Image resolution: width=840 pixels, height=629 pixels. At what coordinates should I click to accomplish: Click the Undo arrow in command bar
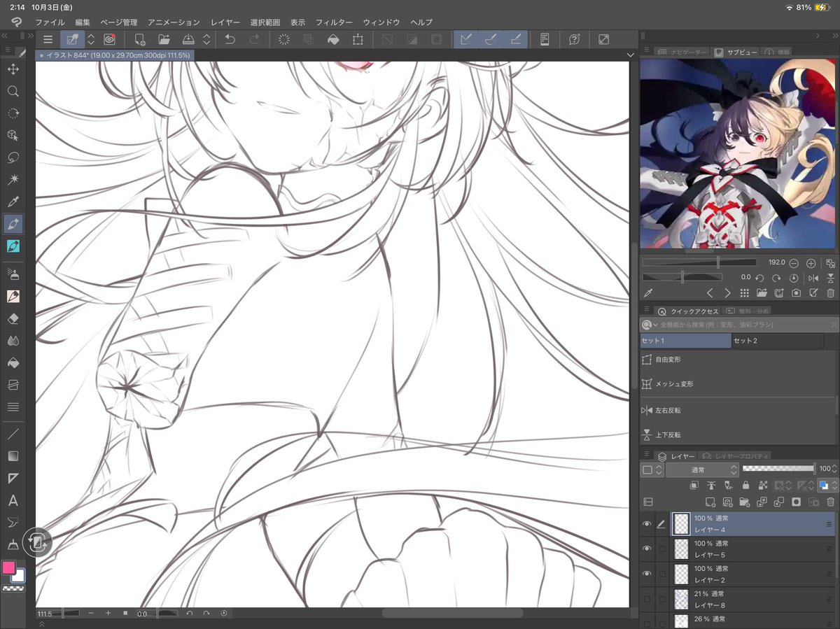[x=230, y=40]
